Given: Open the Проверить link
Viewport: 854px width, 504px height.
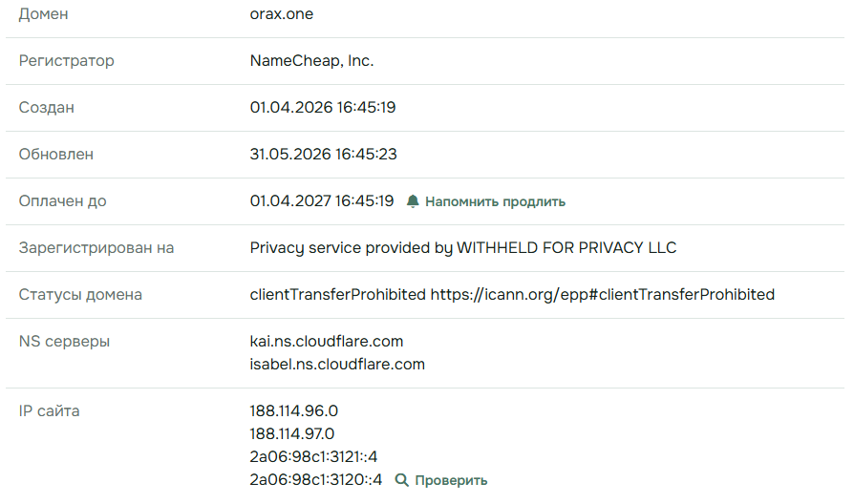Looking at the screenshot, I should point(451,480).
